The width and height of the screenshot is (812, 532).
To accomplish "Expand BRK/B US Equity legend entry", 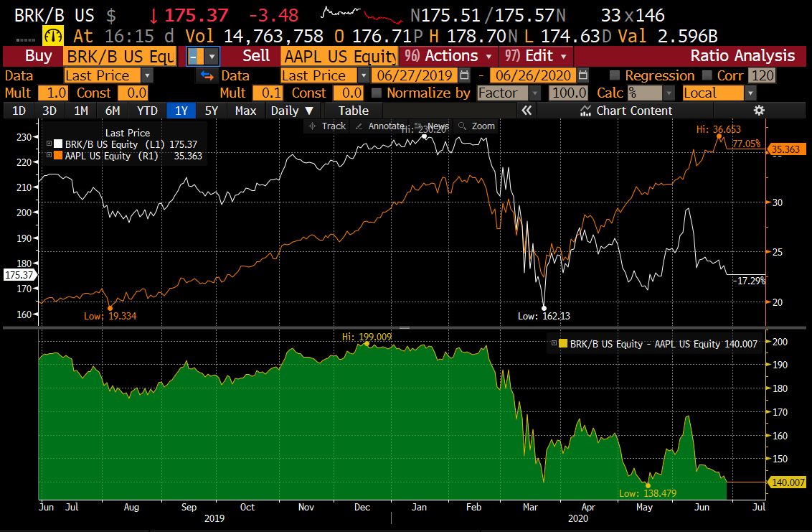I will coord(49,144).
